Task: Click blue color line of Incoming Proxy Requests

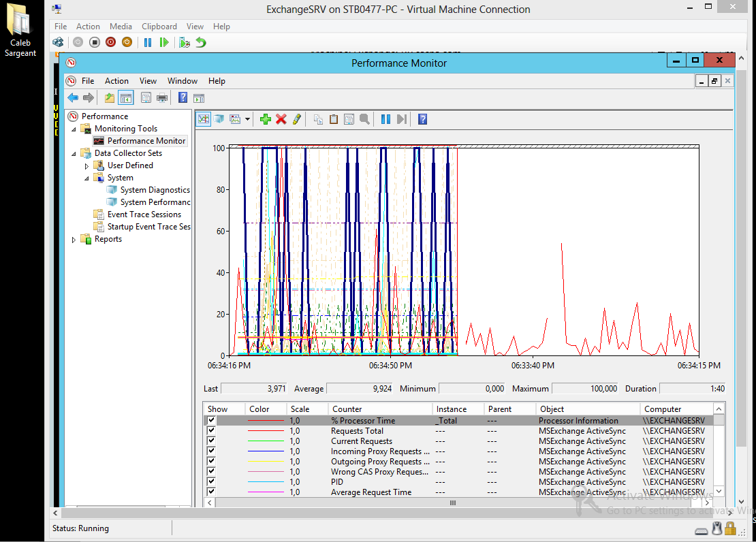Action: tap(266, 451)
